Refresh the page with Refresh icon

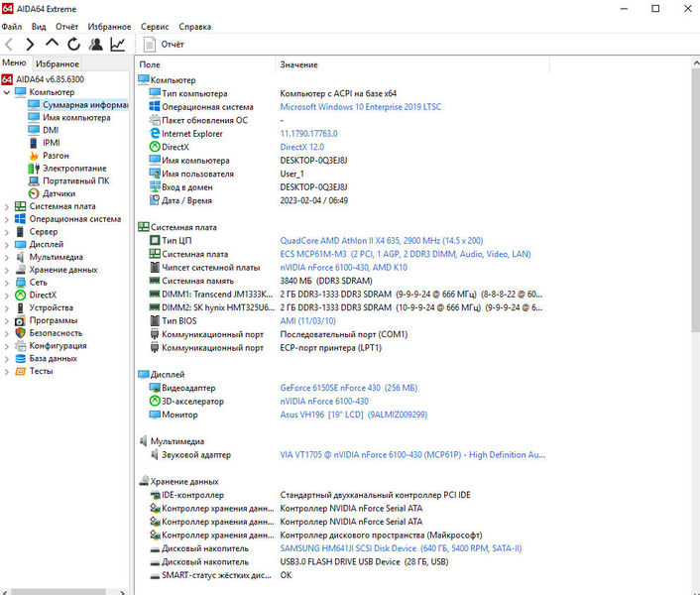(x=73, y=45)
